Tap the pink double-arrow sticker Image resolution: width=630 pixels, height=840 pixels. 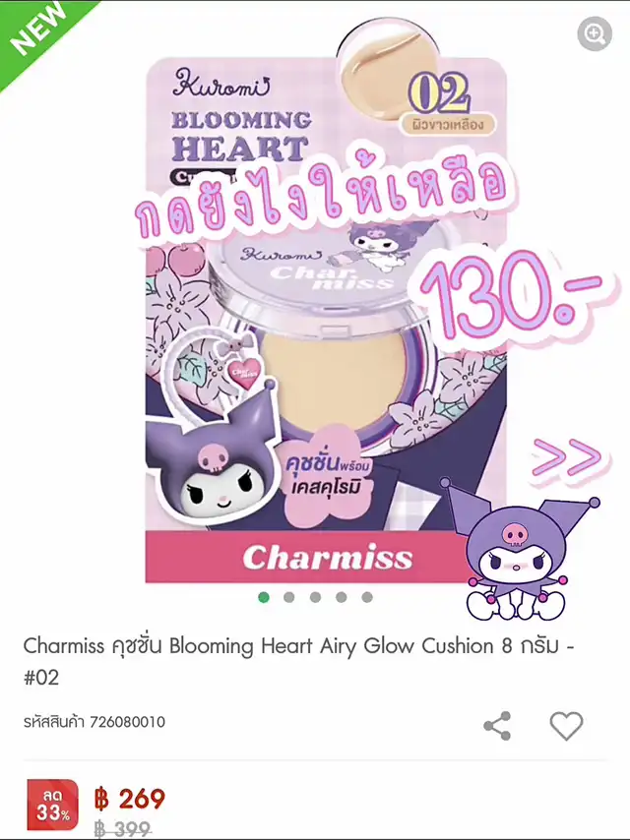pos(567,459)
